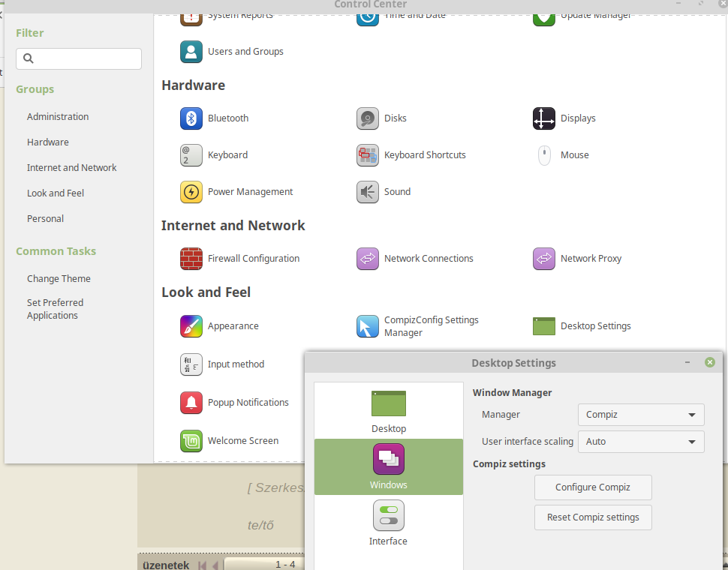
Task: Select Desktop section in Desktop Settings
Action: coord(389,411)
